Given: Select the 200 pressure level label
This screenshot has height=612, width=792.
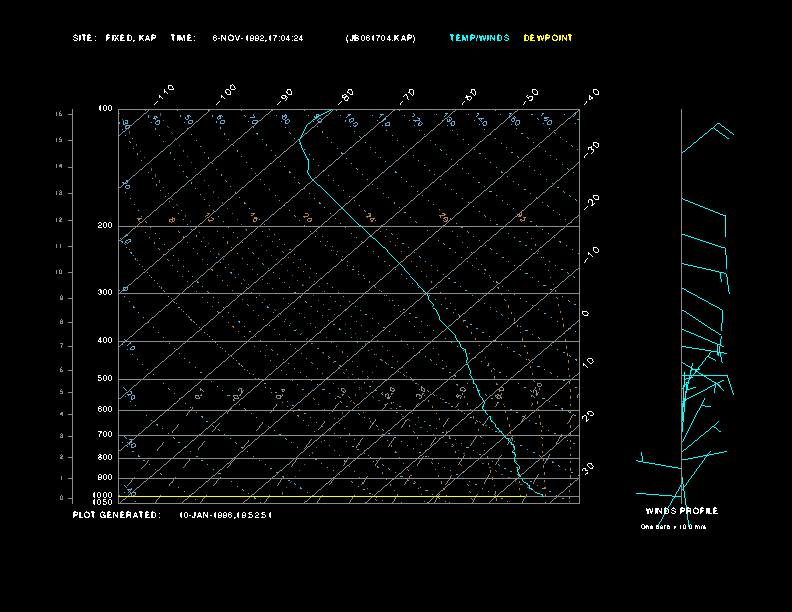Looking at the screenshot, I should tap(104, 226).
